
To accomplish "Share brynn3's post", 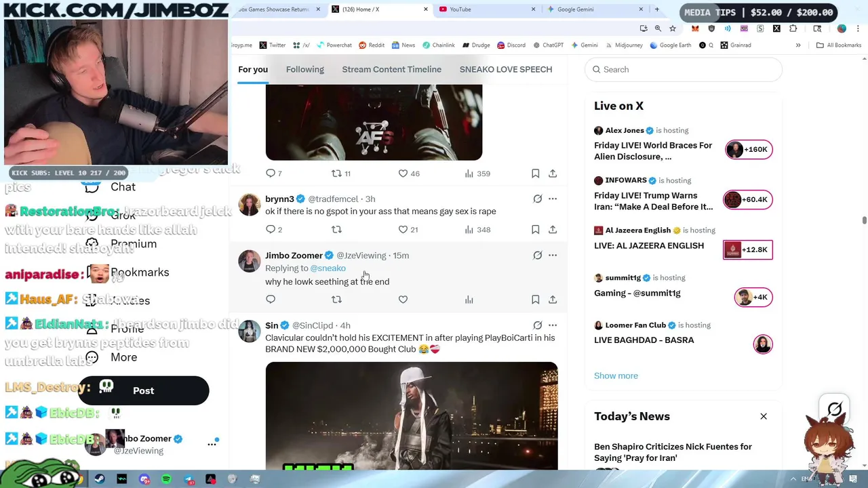I will (553, 230).
